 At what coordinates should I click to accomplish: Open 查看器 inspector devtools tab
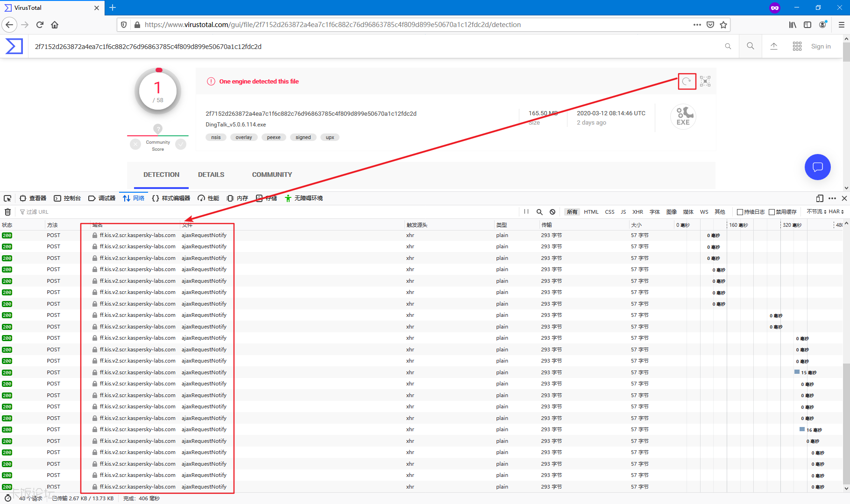pyautogui.click(x=33, y=198)
